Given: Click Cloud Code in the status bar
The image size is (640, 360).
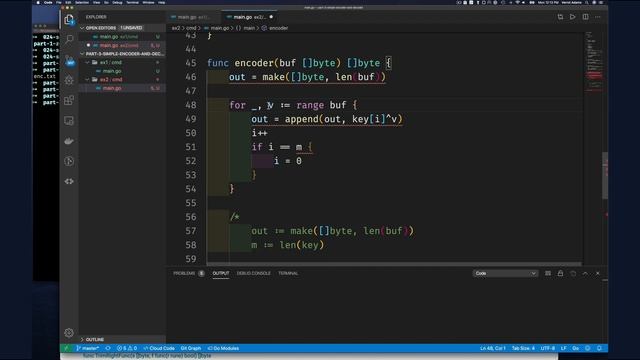Looking at the screenshot, I should (159, 348).
